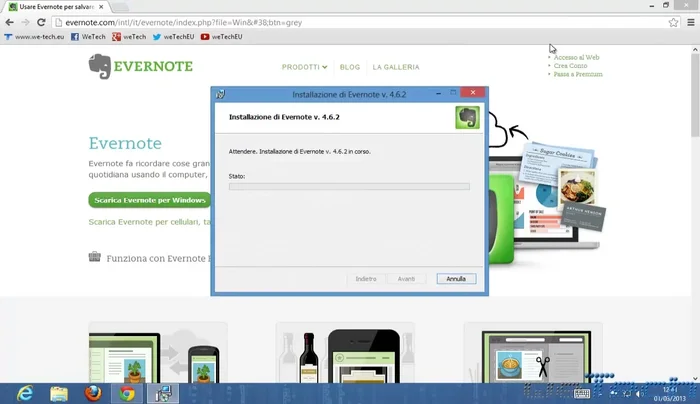Viewport: 700px width, 404px height.
Task: Open the weTechEU Twitter bookmark
Action: [173, 37]
